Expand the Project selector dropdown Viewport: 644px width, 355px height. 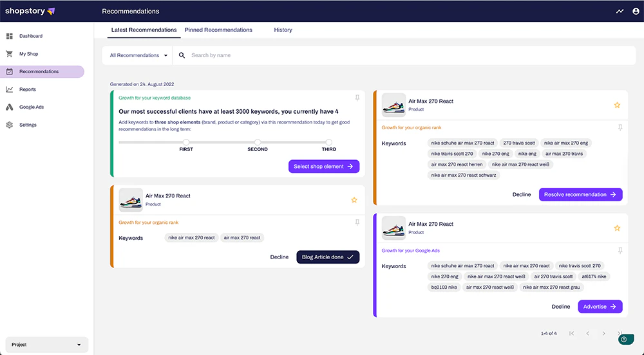point(46,345)
